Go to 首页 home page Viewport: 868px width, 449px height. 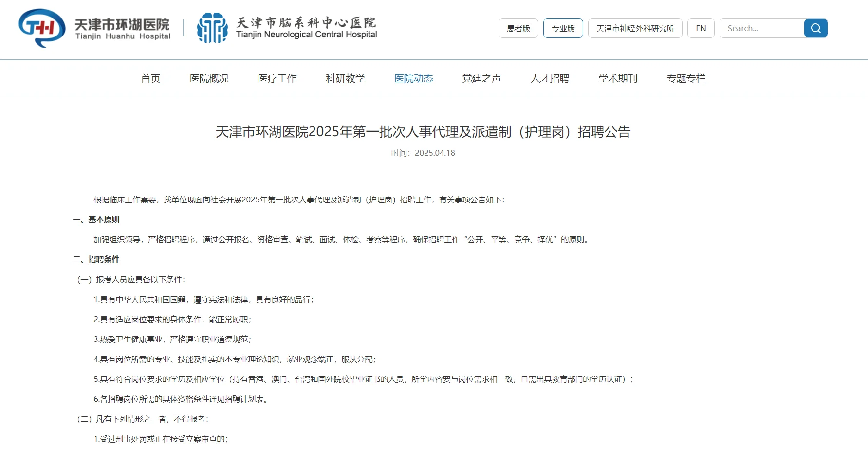[x=151, y=78]
